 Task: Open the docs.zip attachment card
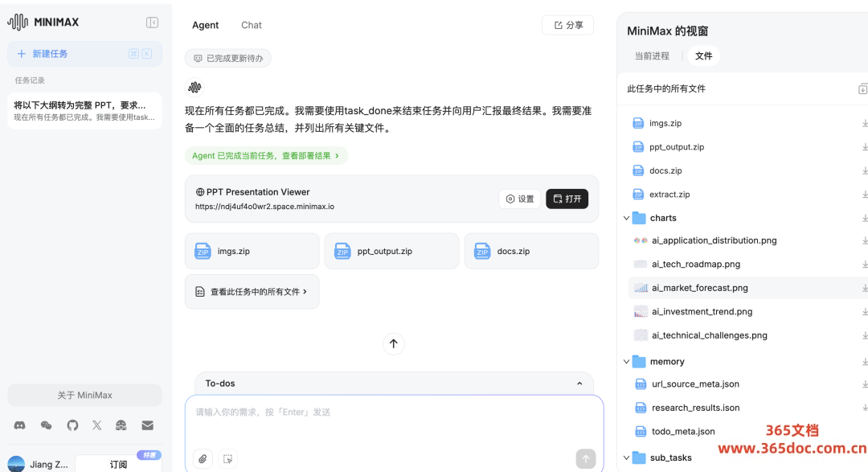531,251
